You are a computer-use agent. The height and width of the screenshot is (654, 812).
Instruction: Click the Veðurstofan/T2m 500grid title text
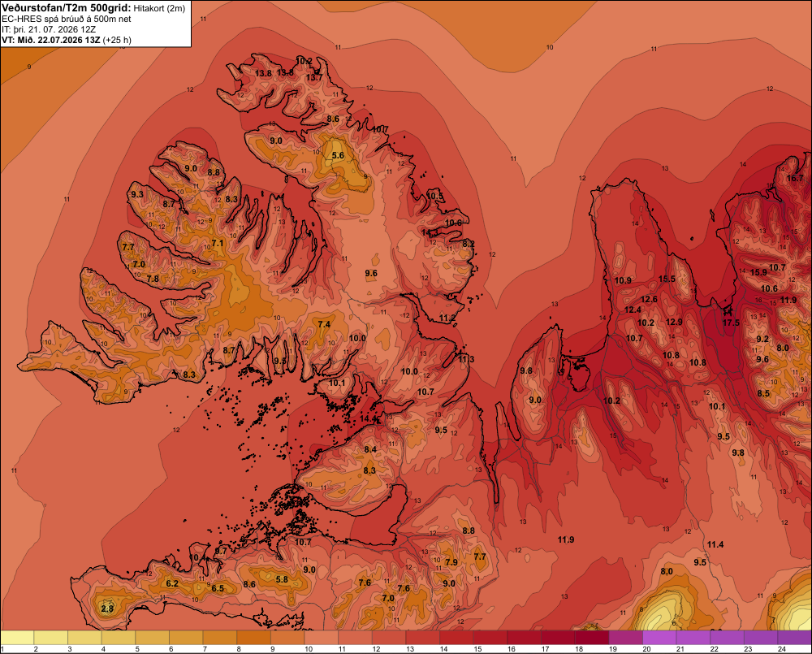pos(67,8)
